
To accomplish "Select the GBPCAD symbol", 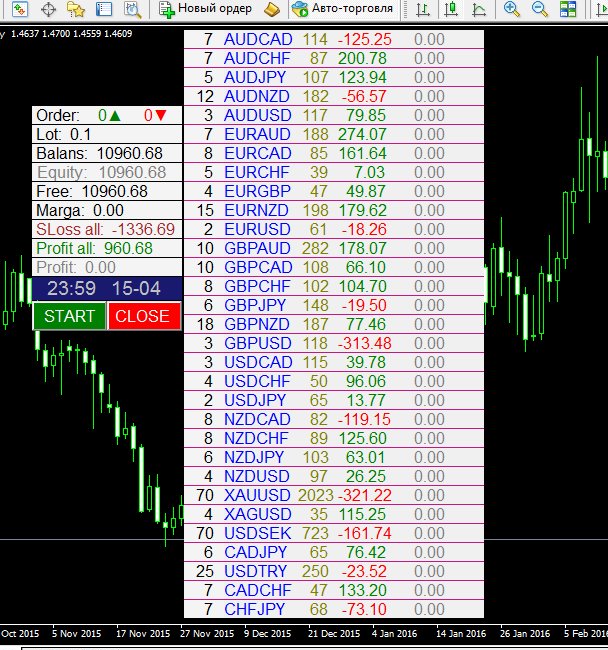I will coord(258,268).
